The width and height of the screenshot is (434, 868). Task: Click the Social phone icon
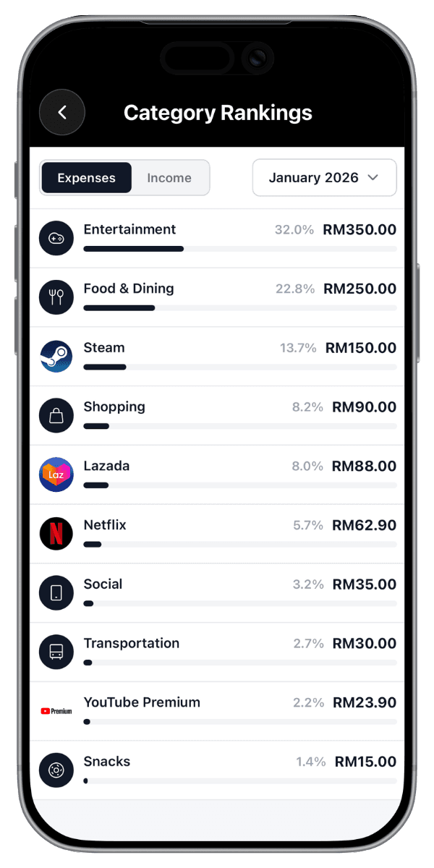click(56, 593)
